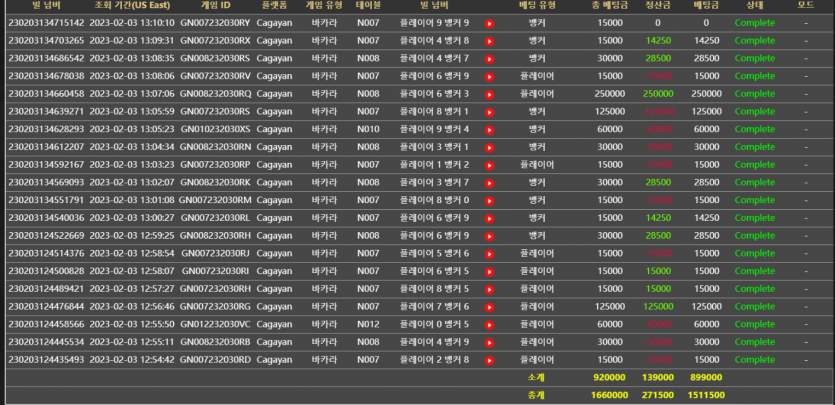The image size is (835, 405).
Task: Click subtotal betting amount 899000
Action: [x=706, y=377]
